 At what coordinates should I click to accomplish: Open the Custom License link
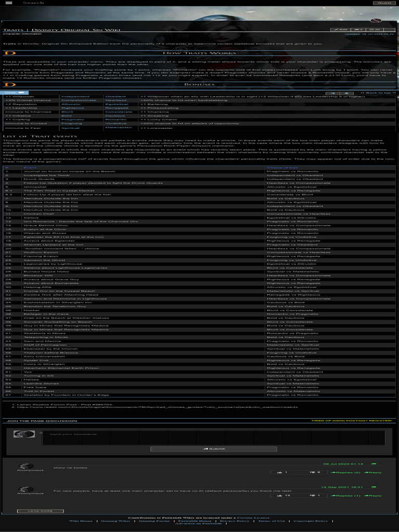pos(254,518)
